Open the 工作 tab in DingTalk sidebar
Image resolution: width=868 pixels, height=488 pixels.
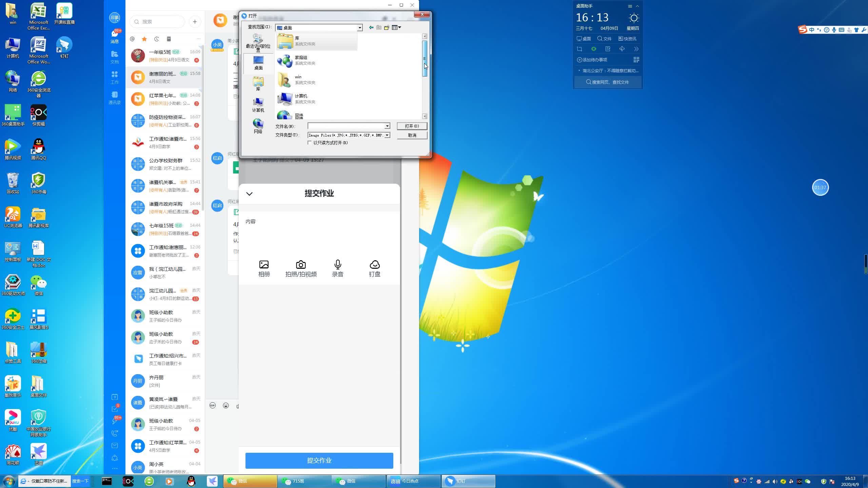coord(115,78)
